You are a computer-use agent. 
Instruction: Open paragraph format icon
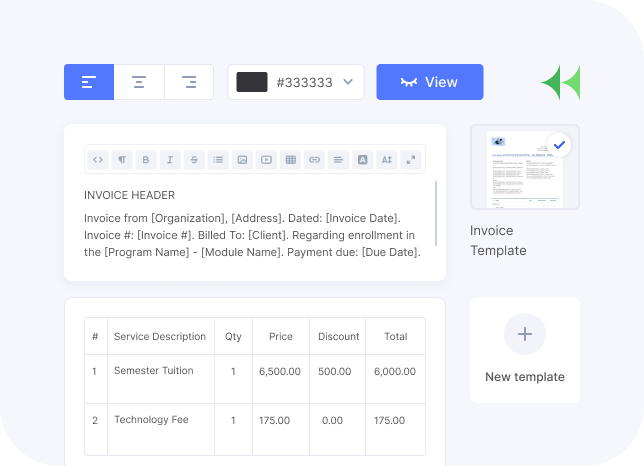(122, 160)
